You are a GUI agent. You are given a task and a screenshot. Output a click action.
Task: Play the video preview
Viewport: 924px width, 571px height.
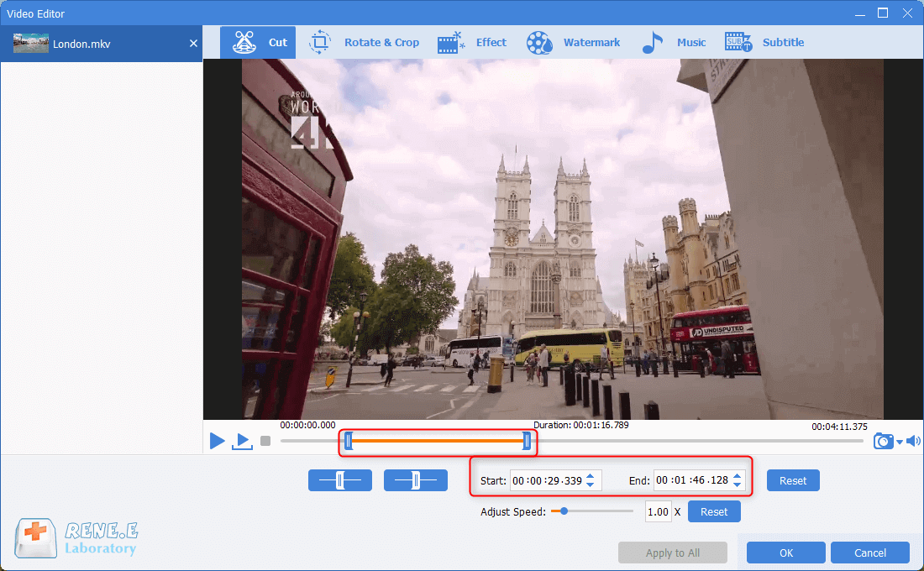217,441
